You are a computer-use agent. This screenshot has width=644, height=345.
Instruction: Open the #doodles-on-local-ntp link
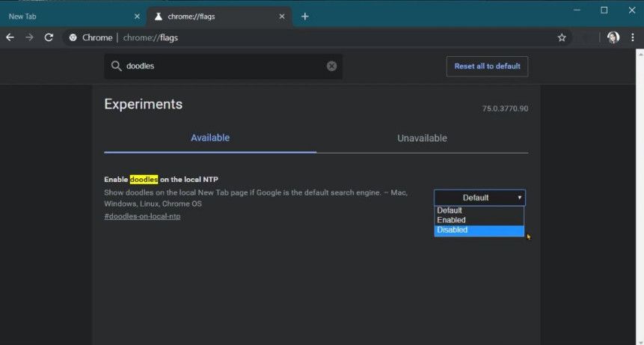[x=142, y=216]
